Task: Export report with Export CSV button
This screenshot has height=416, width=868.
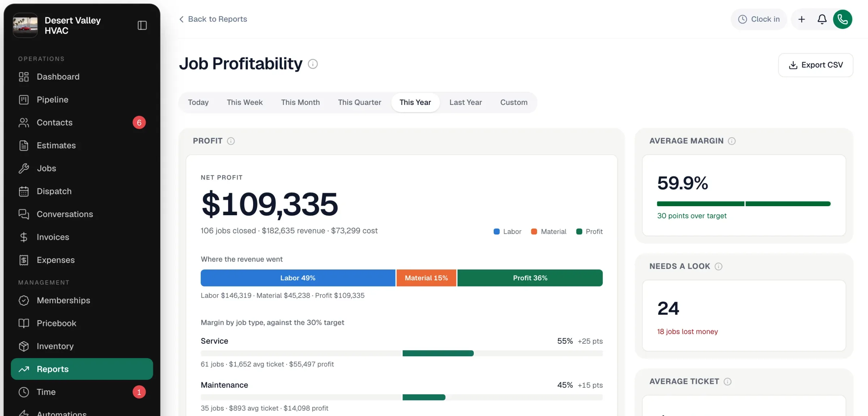Action: [x=816, y=65]
